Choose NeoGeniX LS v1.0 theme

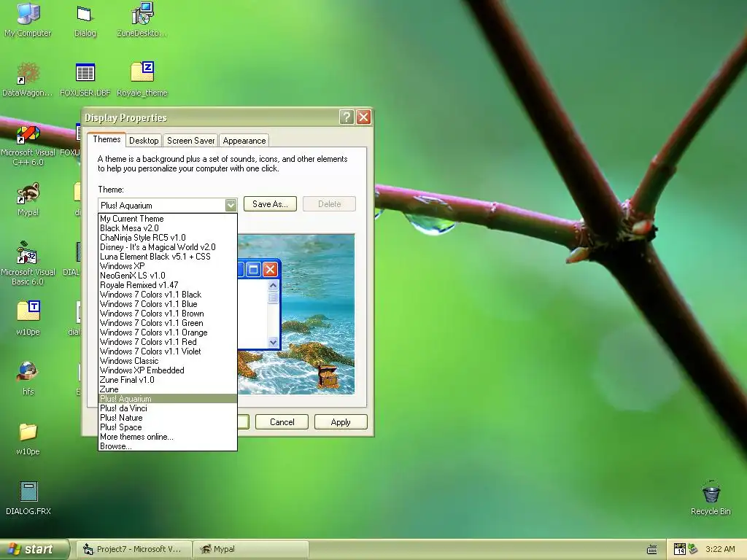point(168,276)
